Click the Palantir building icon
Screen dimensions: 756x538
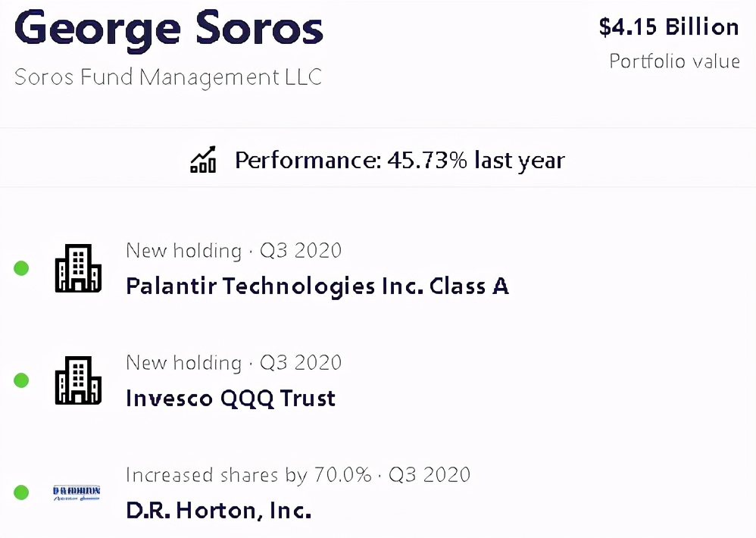78,268
